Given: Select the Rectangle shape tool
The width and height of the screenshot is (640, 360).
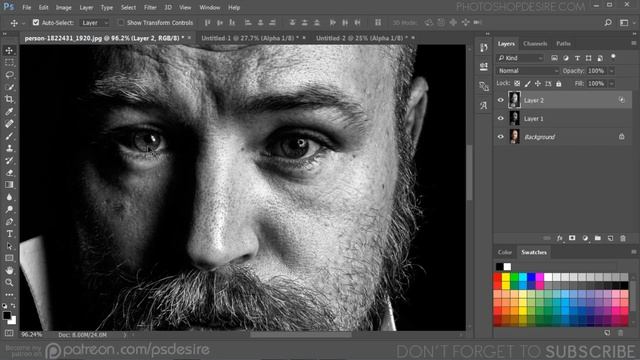Looking at the screenshot, I should [9, 258].
